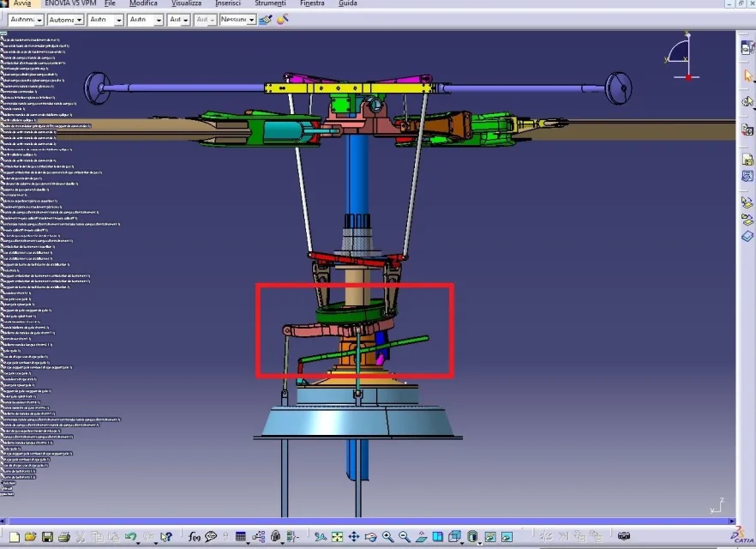Expand the view mode flyout arrow
Viewport: 756px width, 549px height.
pos(480,542)
